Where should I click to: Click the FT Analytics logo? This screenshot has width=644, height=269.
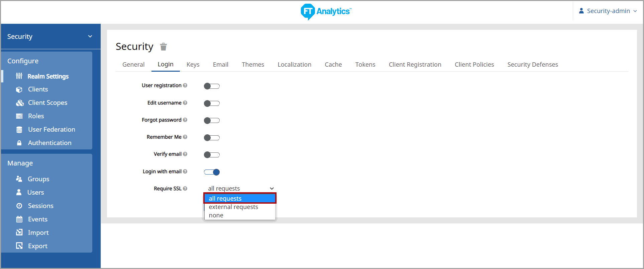click(x=326, y=11)
